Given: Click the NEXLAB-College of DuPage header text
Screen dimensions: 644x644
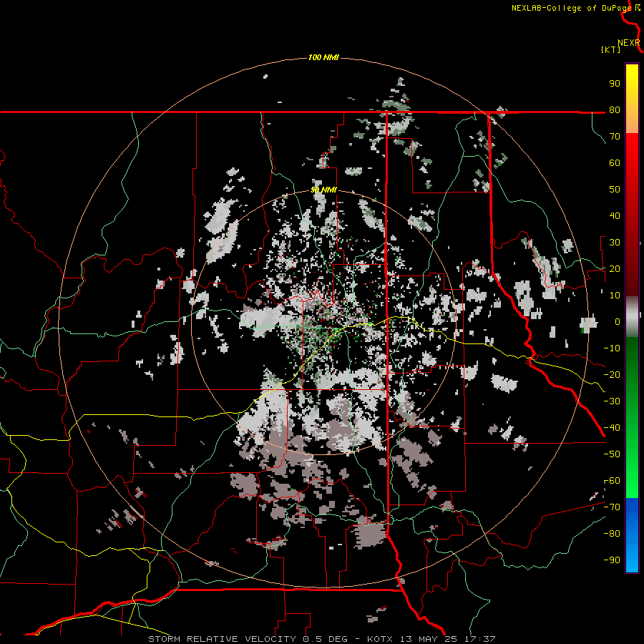Looking at the screenshot, I should pyautogui.click(x=572, y=8).
